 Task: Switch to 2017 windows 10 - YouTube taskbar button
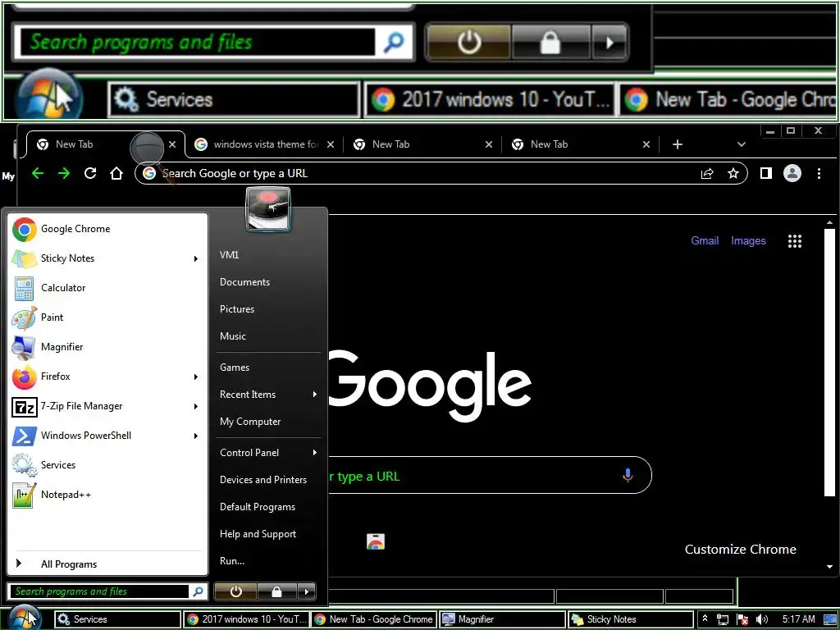(x=247, y=619)
